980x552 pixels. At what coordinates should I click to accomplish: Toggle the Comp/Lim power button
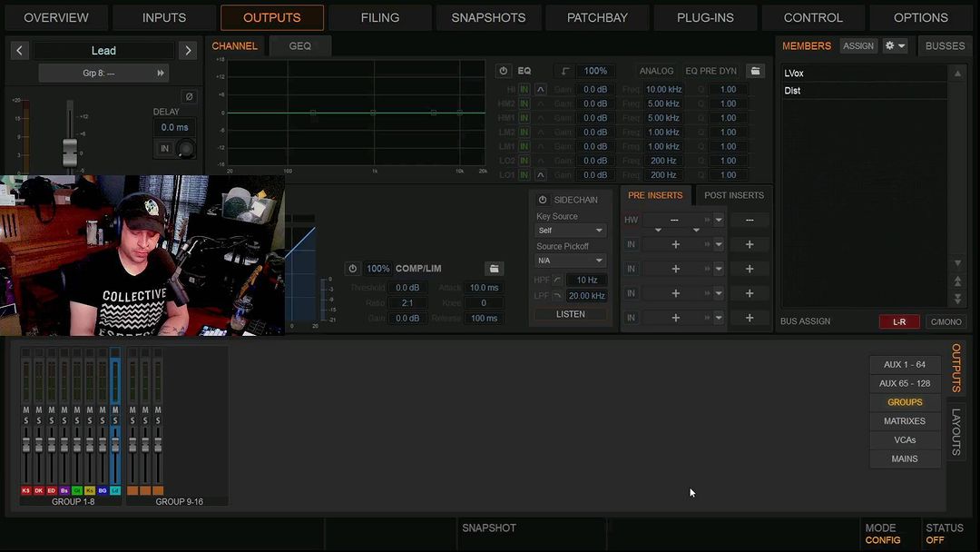[x=352, y=269]
